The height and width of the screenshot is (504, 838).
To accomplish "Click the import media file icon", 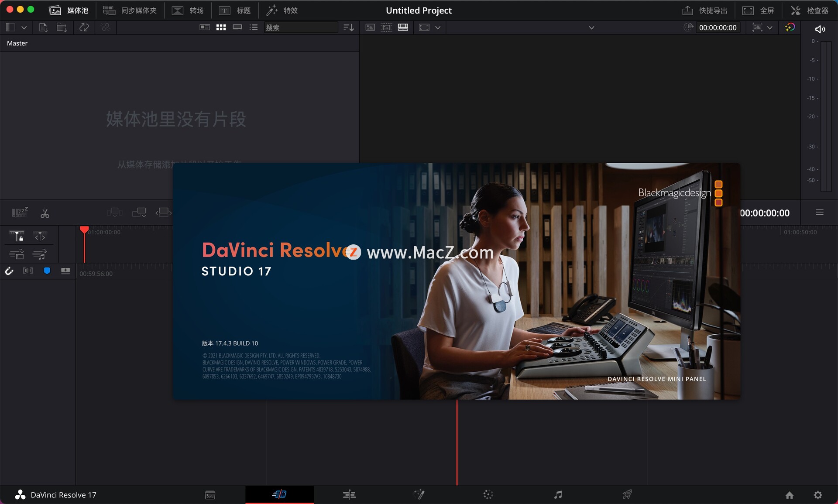I will pos(43,27).
